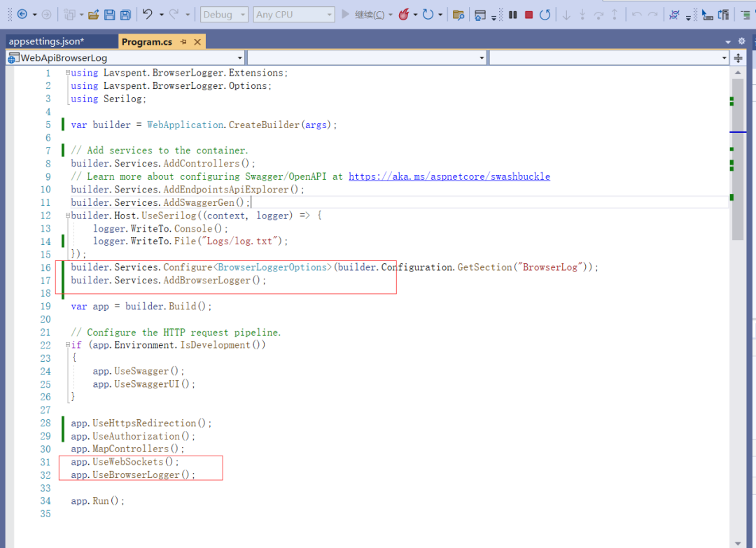Click the Step Into down arrow
This screenshot has width=756, height=548.
click(x=566, y=15)
